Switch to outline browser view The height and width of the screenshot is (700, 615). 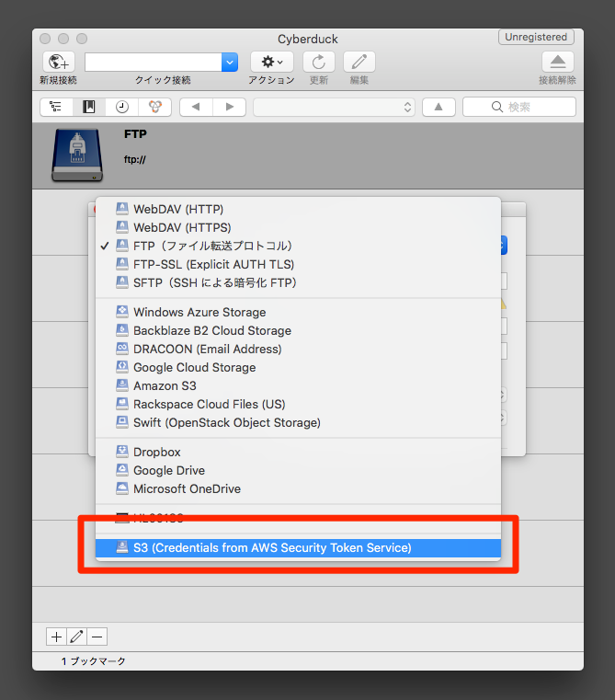56,107
